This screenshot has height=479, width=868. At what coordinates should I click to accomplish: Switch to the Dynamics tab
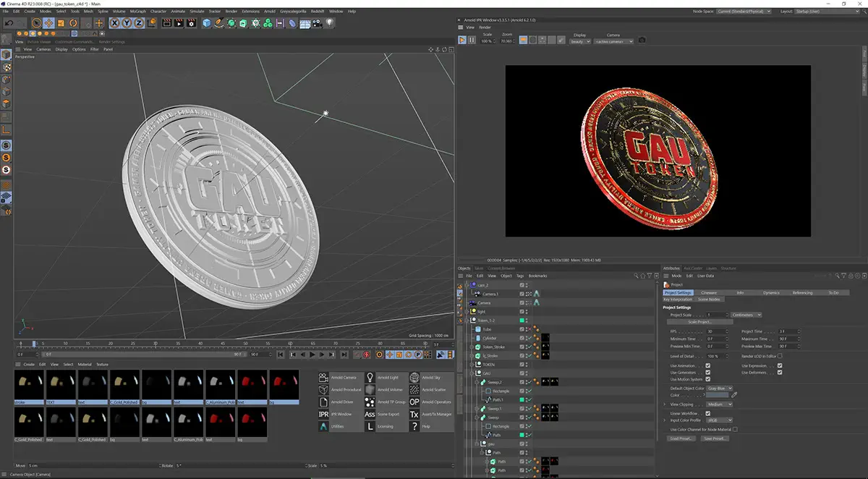[x=771, y=292]
